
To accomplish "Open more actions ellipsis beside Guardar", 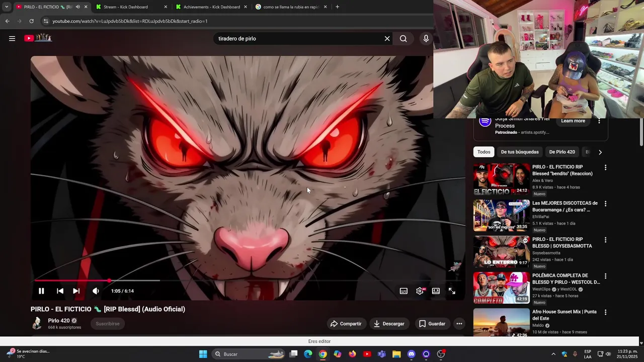I will click(x=459, y=324).
